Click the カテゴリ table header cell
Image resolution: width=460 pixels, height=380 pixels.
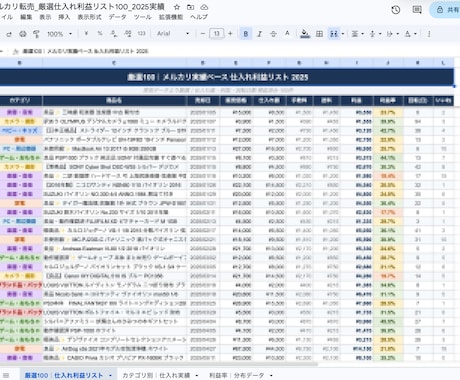[20, 100]
